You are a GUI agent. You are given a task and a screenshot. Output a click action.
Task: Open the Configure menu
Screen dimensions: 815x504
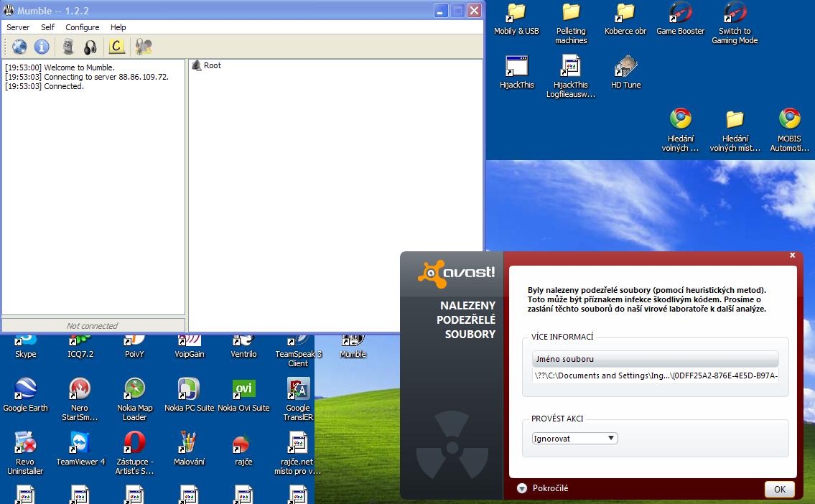(82, 27)
